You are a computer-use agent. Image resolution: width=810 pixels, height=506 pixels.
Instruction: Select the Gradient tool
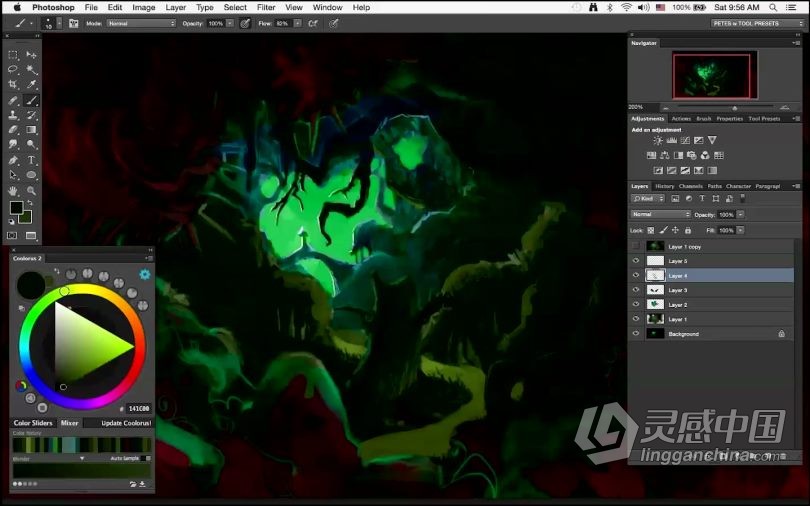31,130
